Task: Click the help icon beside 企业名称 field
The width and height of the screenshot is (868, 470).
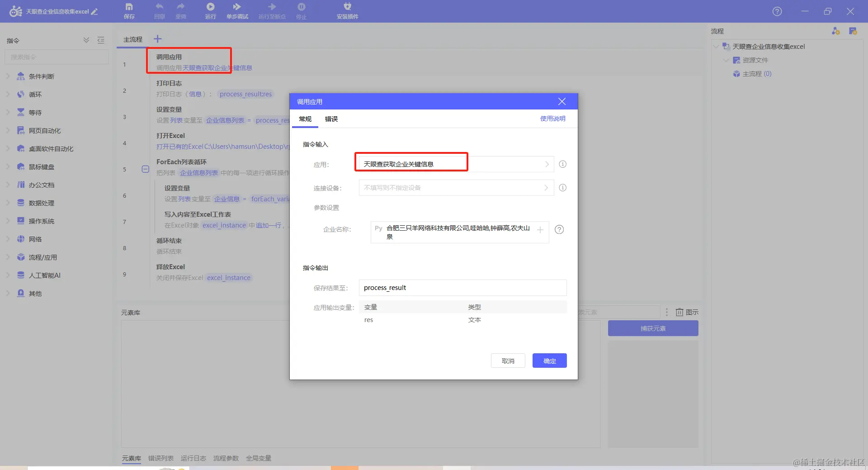Action: [x=559, y=229]
